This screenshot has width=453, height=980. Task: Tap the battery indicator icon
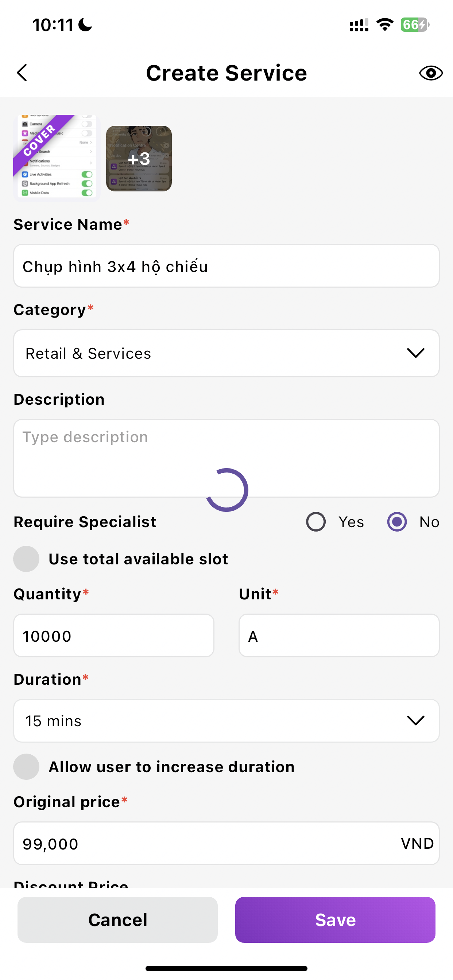(x=415, y=25)
